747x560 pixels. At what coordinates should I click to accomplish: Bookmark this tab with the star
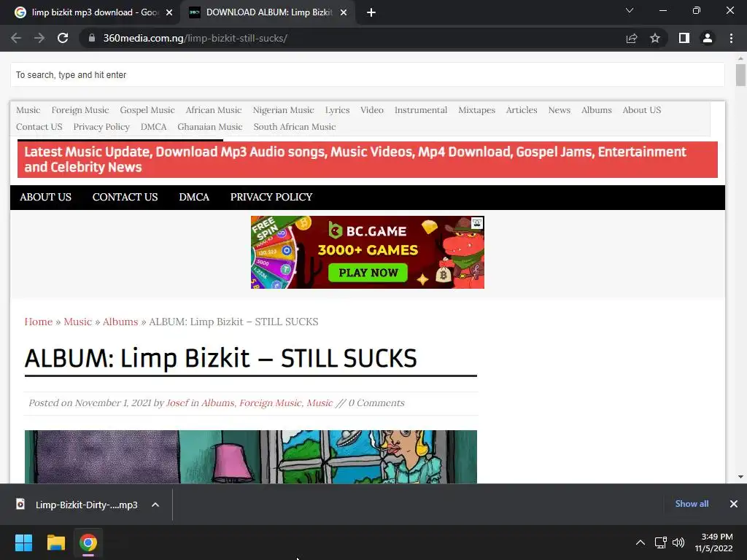[x=655, y=38]
